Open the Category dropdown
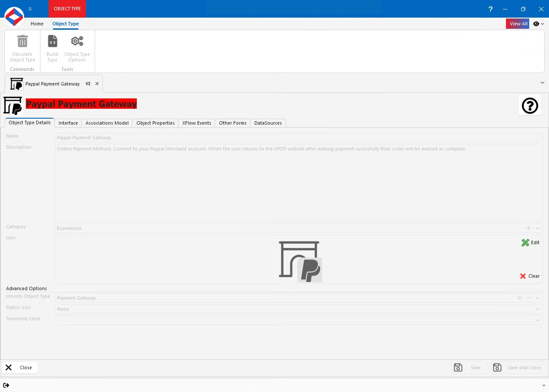The height and width of the screenshot is (392, 549). (x=537, y=228)
